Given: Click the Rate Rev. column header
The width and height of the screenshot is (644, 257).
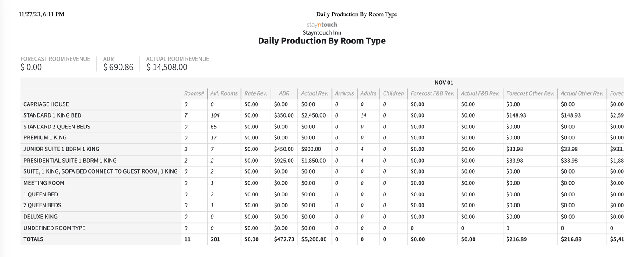Looking at the screenshot, I should (256, 93).
